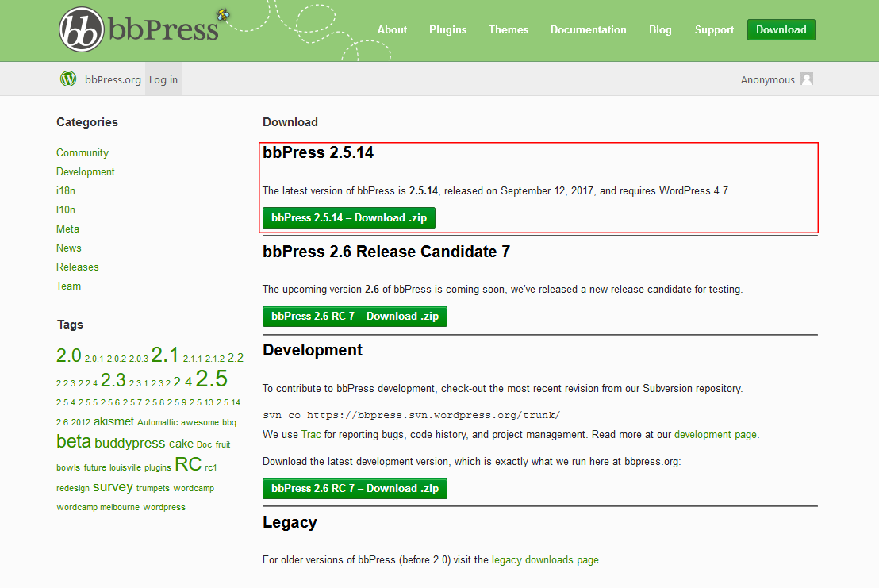
Task: Follow the Trac link
Action: pos(311,434)
